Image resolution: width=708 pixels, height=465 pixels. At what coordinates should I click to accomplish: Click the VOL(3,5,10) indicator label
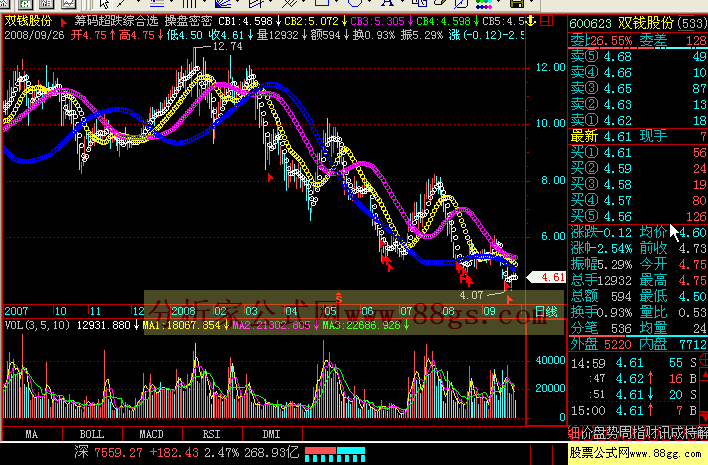tap(37, 325)
